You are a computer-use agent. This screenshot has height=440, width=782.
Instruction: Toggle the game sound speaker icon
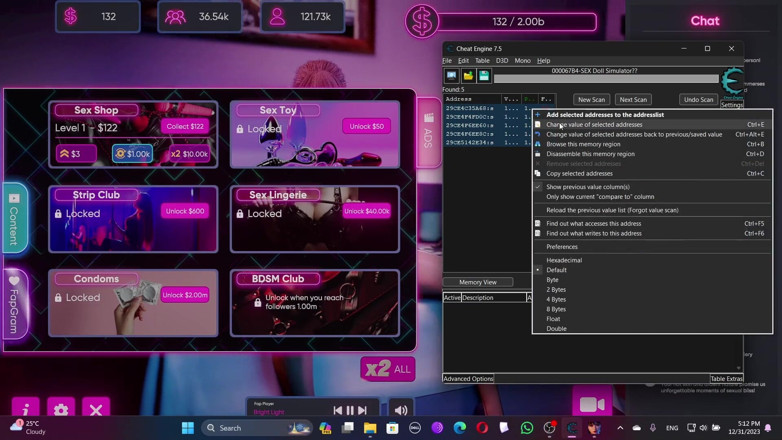[401, 410]
